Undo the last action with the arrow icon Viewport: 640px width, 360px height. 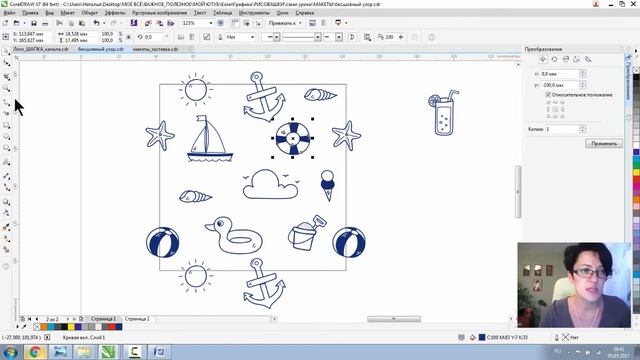pos(96,23)
